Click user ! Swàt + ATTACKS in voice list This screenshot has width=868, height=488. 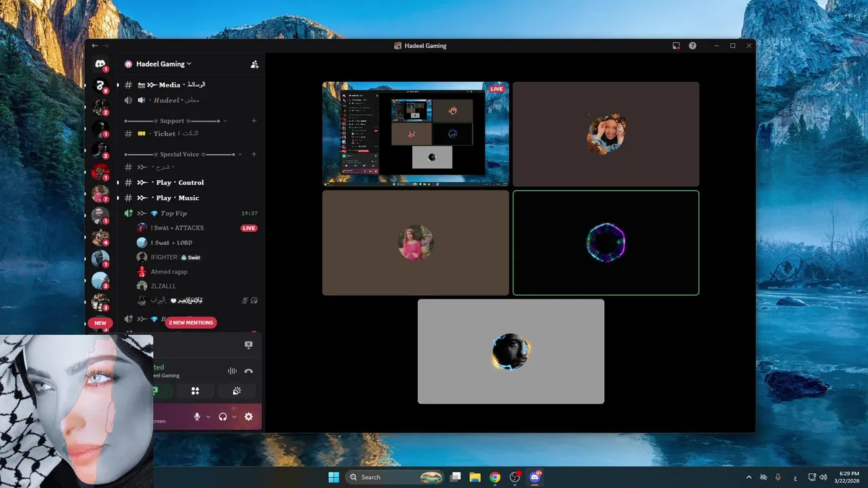[177, 228]
